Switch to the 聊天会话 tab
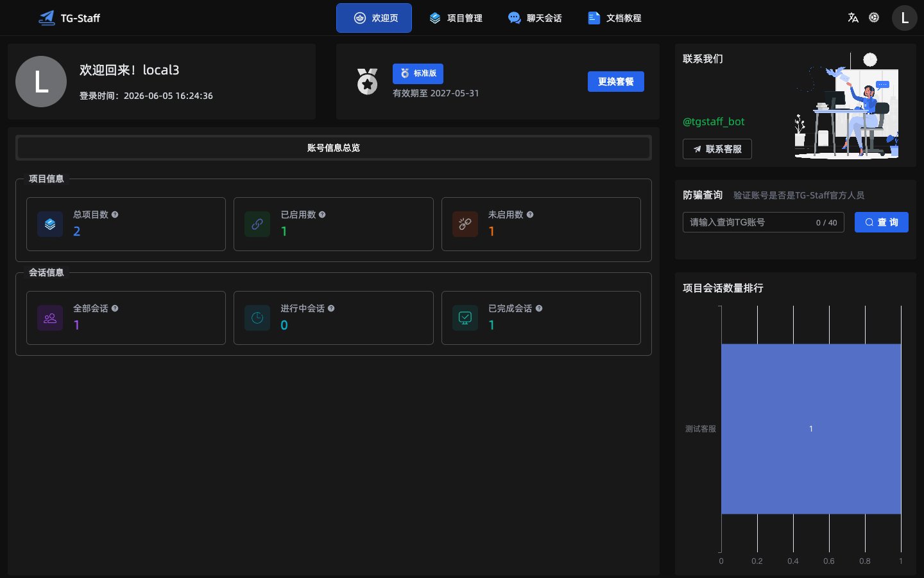 pos(535,18)
